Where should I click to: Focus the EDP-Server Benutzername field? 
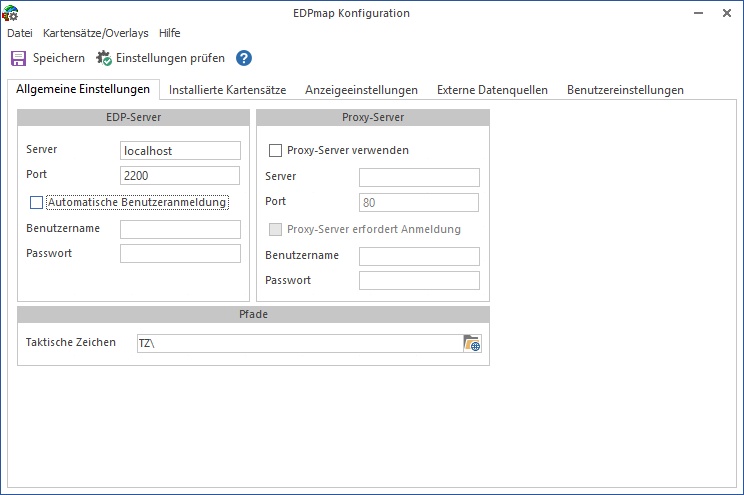pos(180,229)
